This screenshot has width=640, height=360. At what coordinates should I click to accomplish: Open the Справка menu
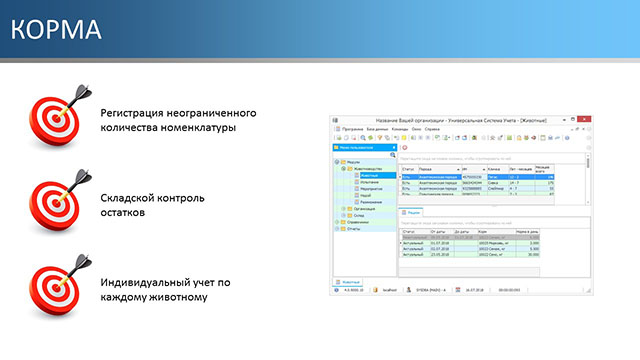coord(432,129)
